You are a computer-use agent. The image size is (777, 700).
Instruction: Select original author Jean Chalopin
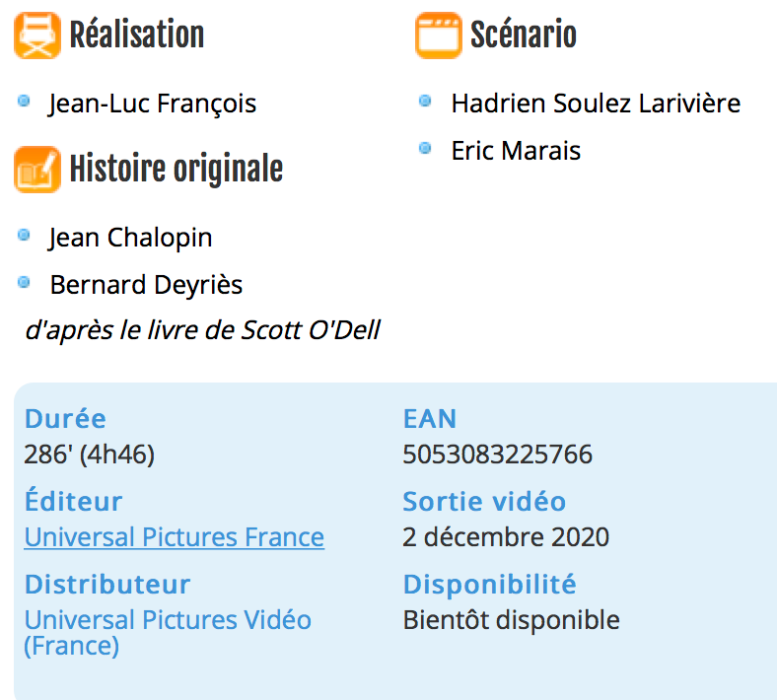pos(130,238)
